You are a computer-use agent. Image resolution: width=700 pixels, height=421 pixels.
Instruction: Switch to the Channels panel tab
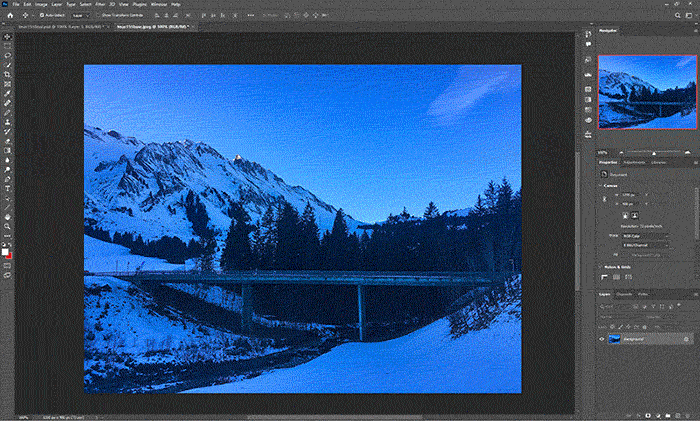coord(624,294)
